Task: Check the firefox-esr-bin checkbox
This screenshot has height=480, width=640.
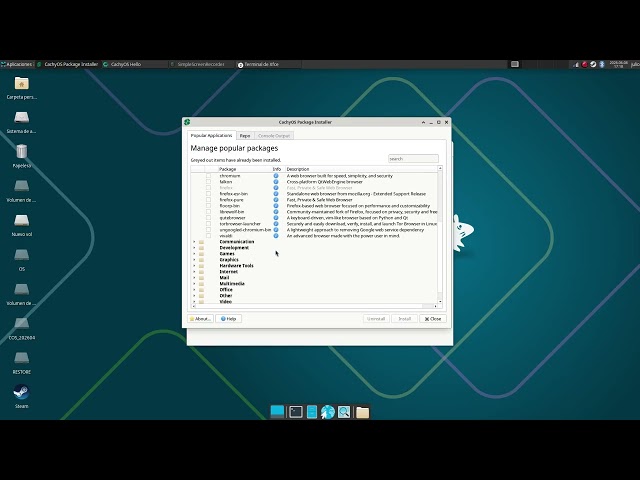Action: click(x=209, y=194)
